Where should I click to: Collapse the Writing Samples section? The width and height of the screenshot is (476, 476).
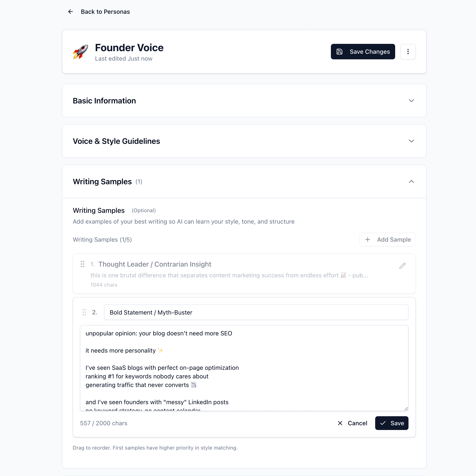tap(411, 182)
